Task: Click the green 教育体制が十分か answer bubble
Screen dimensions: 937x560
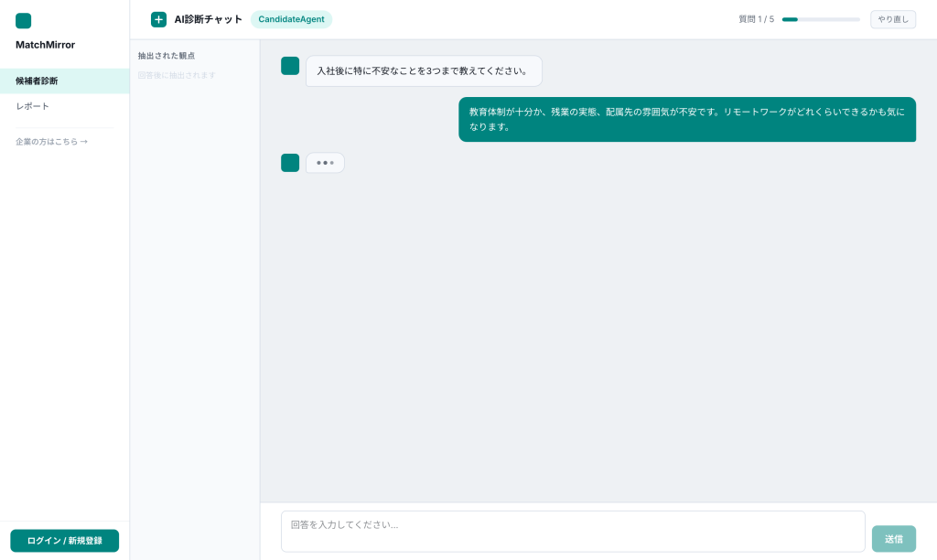Action: pyautogui.click(x=687, y=120)
